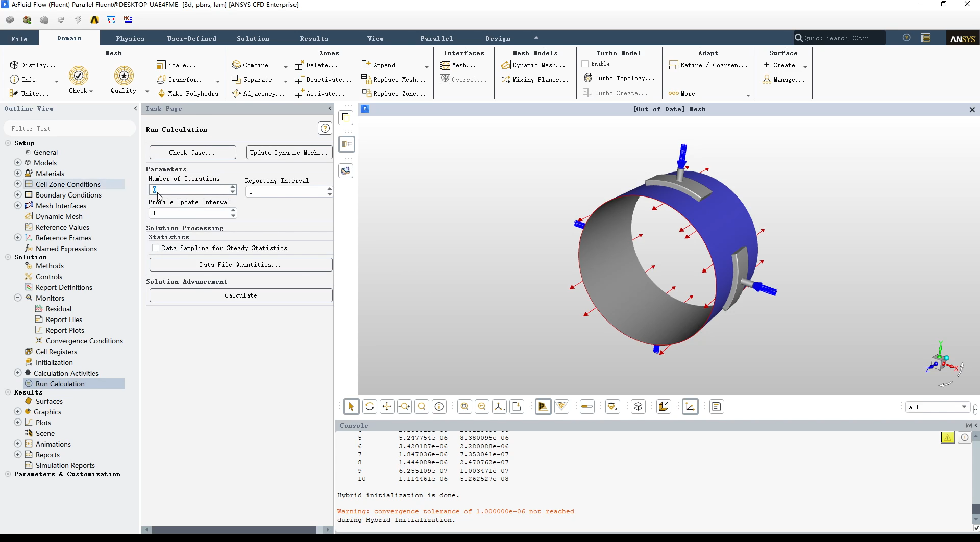Image resolution: width=980 pixels, height=542 pixels.
Task: Open axis orientation view options
Action: (499, 407)
